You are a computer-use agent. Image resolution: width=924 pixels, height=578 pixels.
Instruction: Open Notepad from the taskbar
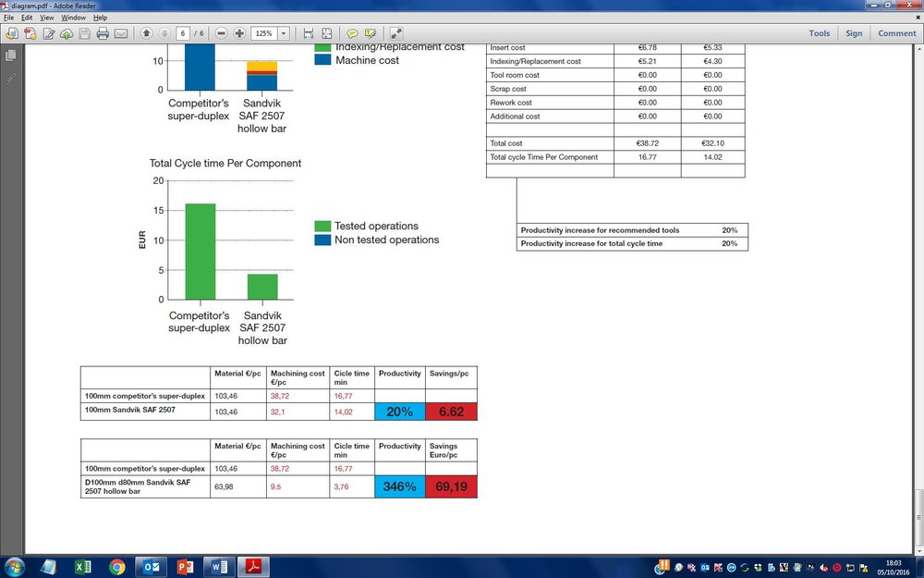pos(48,568)
